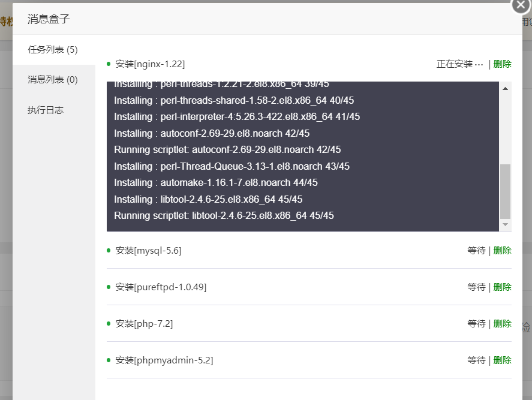Screen dimensions: 532x400
Task: Click log line automake 44/45
Action: (x=216, y=182)
